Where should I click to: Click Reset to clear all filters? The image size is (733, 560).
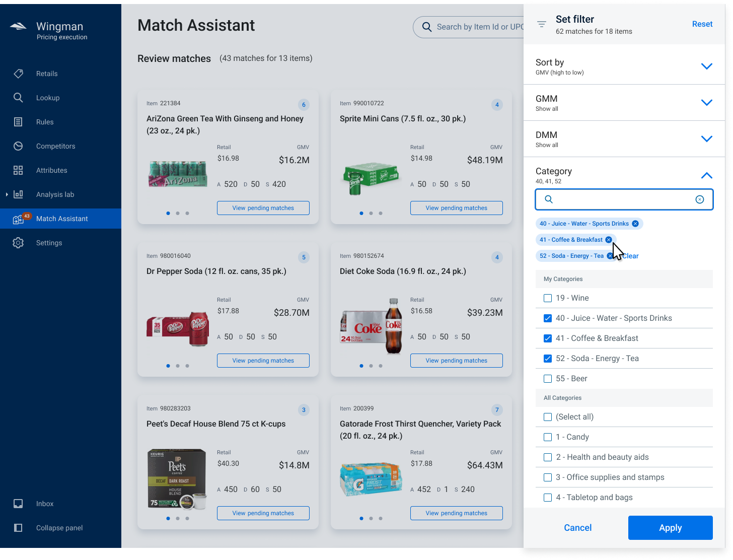702,24
